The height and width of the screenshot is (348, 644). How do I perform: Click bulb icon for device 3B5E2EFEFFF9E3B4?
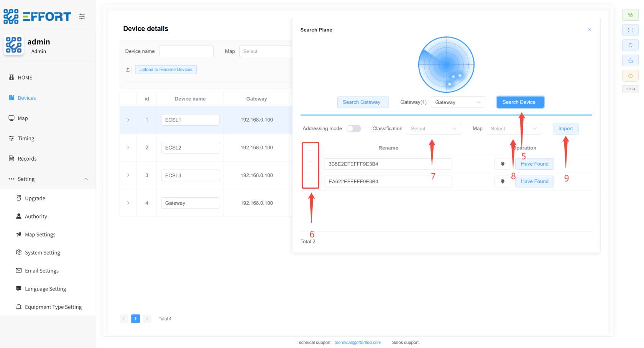coord(503,164)
